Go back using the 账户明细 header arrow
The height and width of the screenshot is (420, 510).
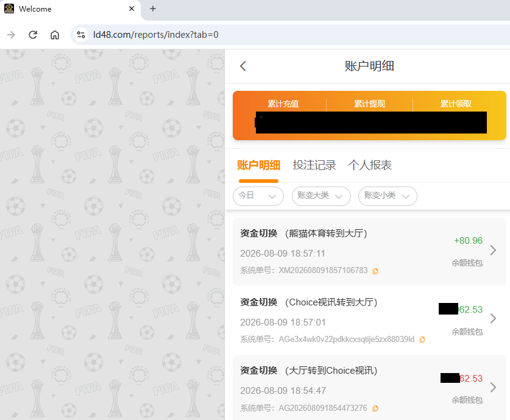[243, 66]
